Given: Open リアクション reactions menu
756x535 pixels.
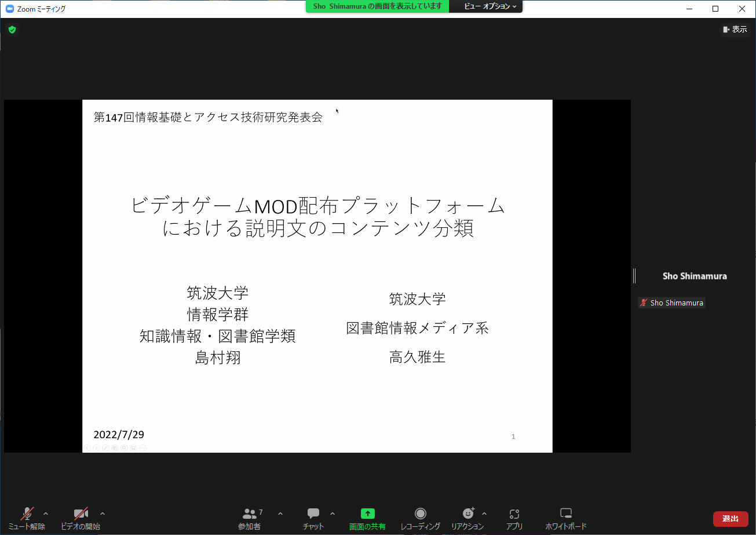Looking at the screenshot, I should click(468, 519).
